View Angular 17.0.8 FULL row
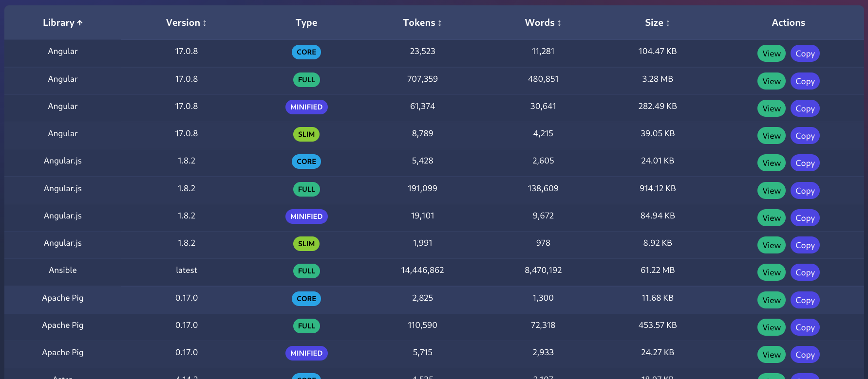The width and height of the screenshot is (868, 379). coord(772,81)
